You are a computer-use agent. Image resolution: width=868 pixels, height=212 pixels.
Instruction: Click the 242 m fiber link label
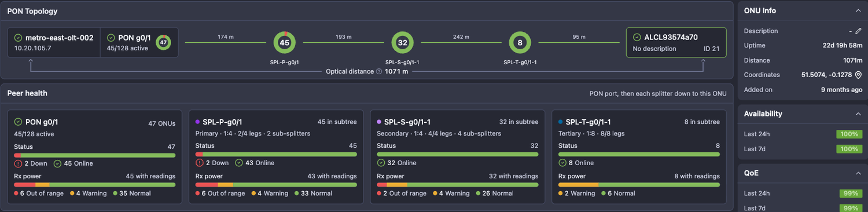click(461, 37)
